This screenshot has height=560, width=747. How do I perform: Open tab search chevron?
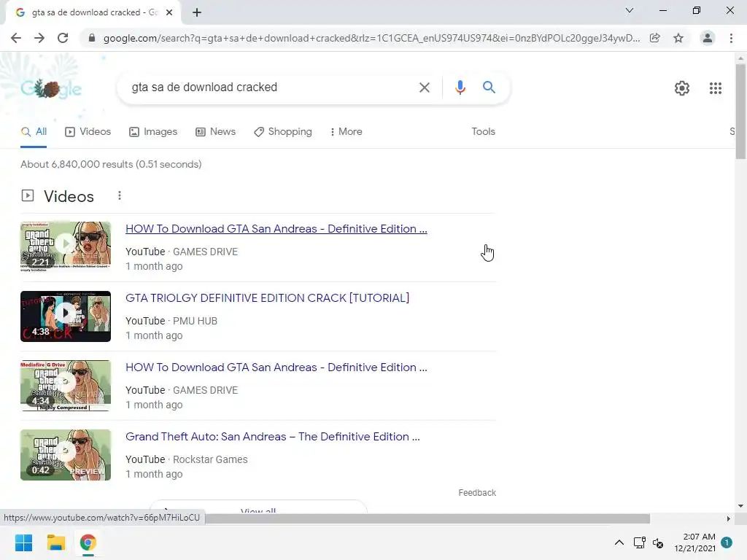click(x=630, y=10)
